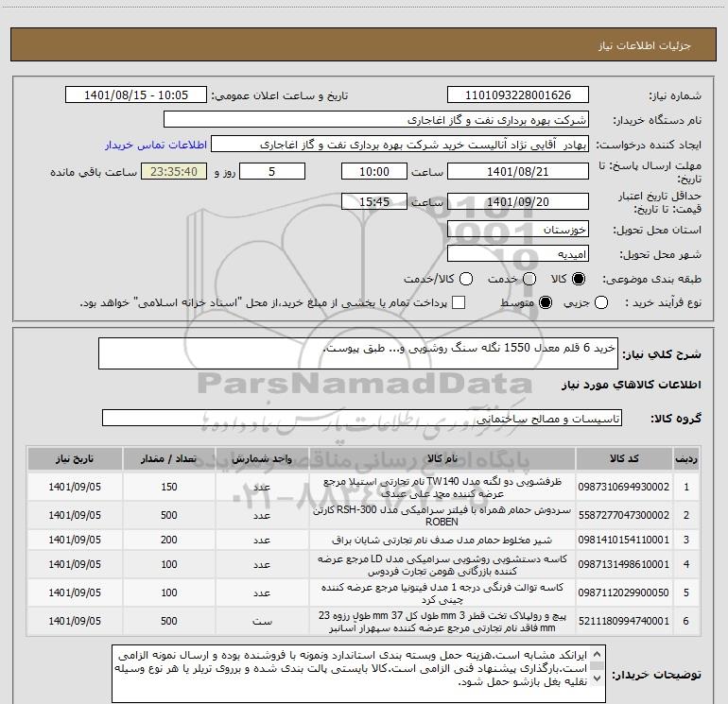Click the فیتونیا toilet bowl item name

pyautogui.click(x=442, y=593)
